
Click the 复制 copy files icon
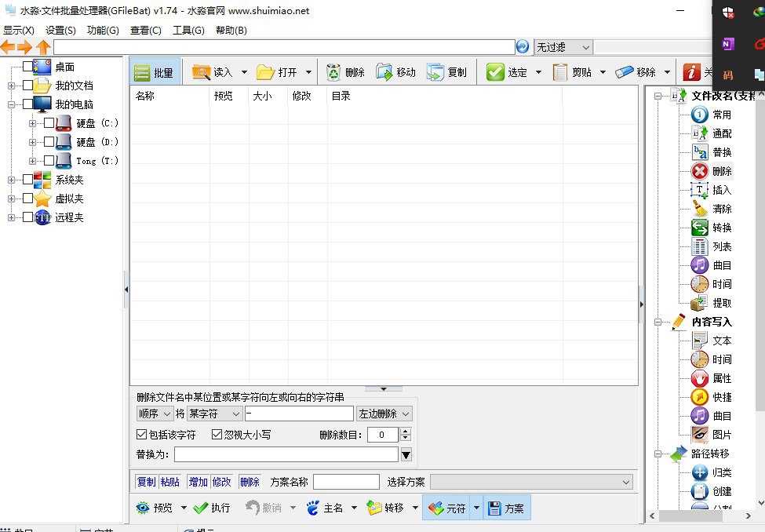click(x=435, y=72)
